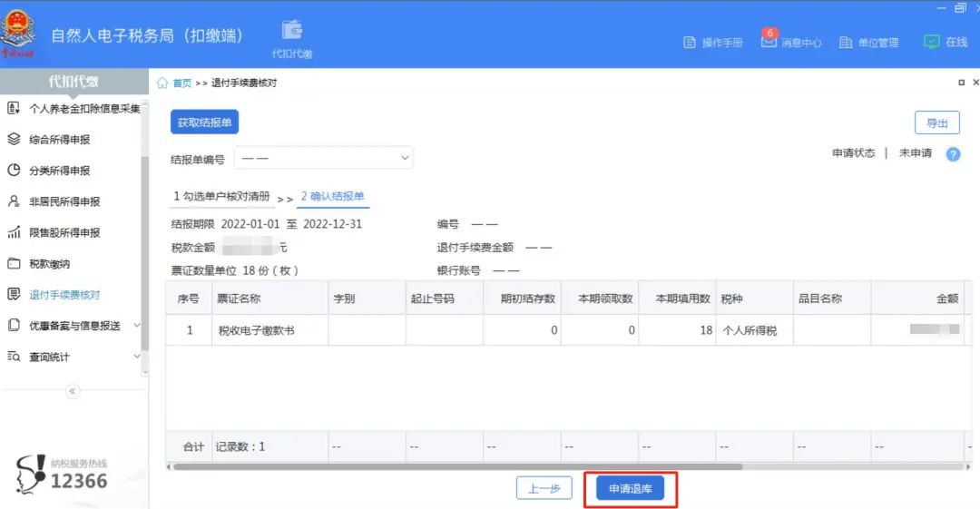This screenshot has width=980, height=509.
Task: Click 非居民所得申报 person icon
Action: [x=13, y=201]
